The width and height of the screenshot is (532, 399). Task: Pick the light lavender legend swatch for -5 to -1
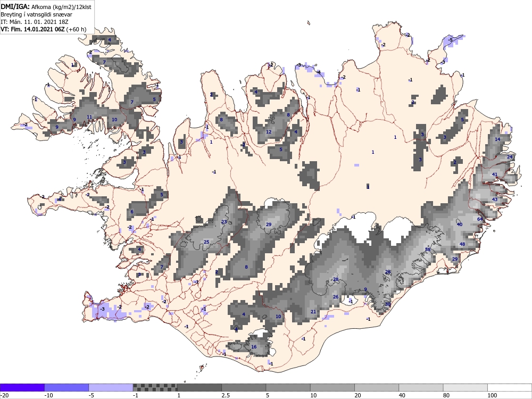point(111,387)
